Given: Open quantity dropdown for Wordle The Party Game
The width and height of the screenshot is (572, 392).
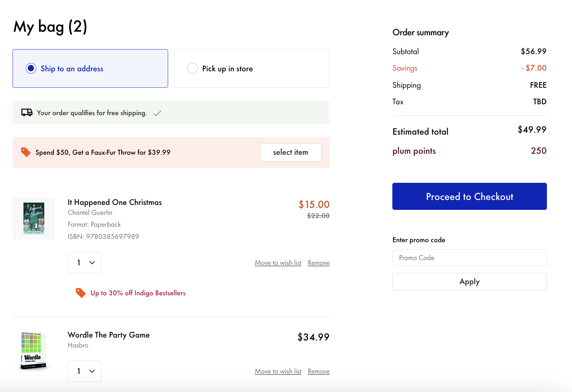Looking at the screenshot, I should [x=84, y=371].
